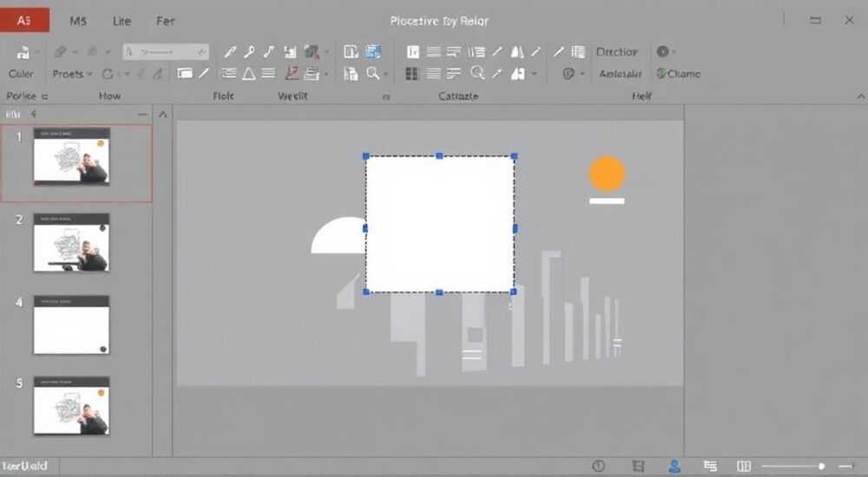Image resolution: width=868 pixels, height=477 pixels.
Task: Click the status bar text at bottom left
Action: click(25, 466)
